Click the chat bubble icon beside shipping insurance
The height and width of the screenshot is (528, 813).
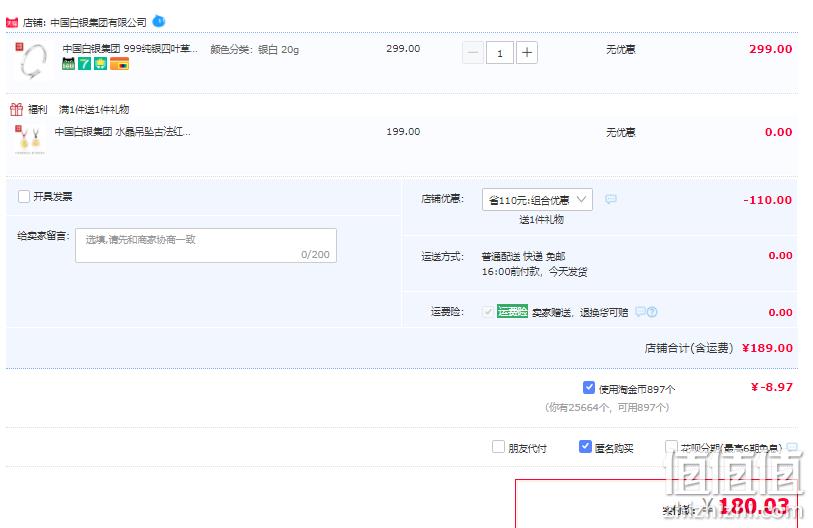640,311
